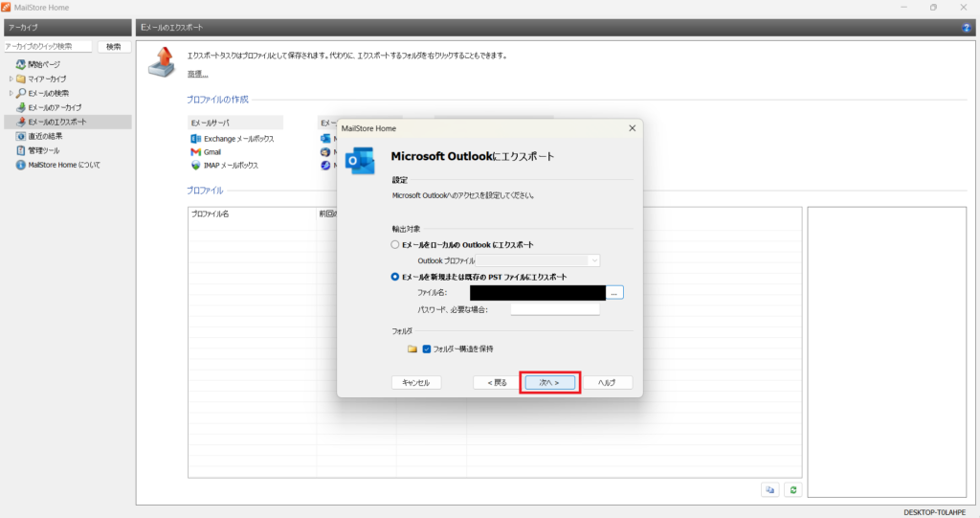The image size is (980, 518).
Task: Click the Exchange icon
Action: (x=195, y=139)
